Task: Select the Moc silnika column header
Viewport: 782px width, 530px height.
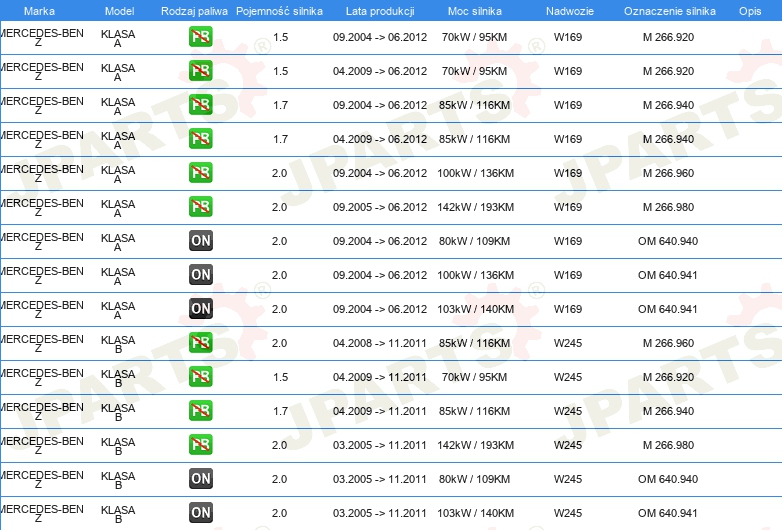Action: [475, 11]
